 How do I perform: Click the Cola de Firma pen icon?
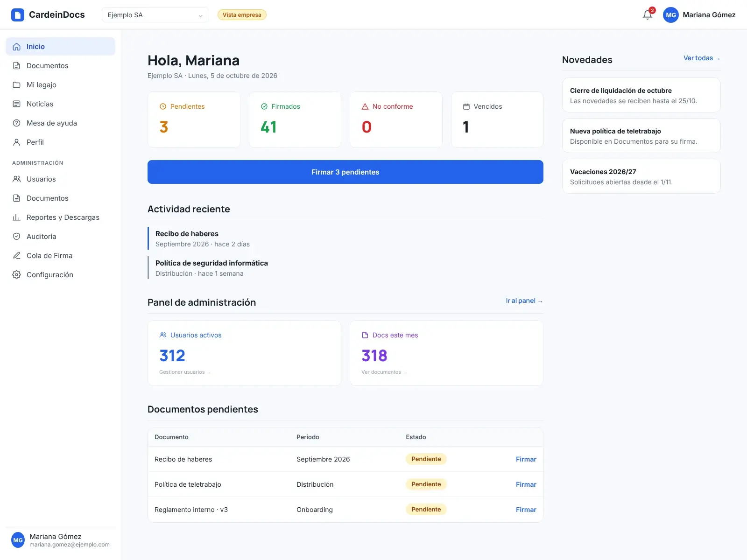tap(17, 256)
